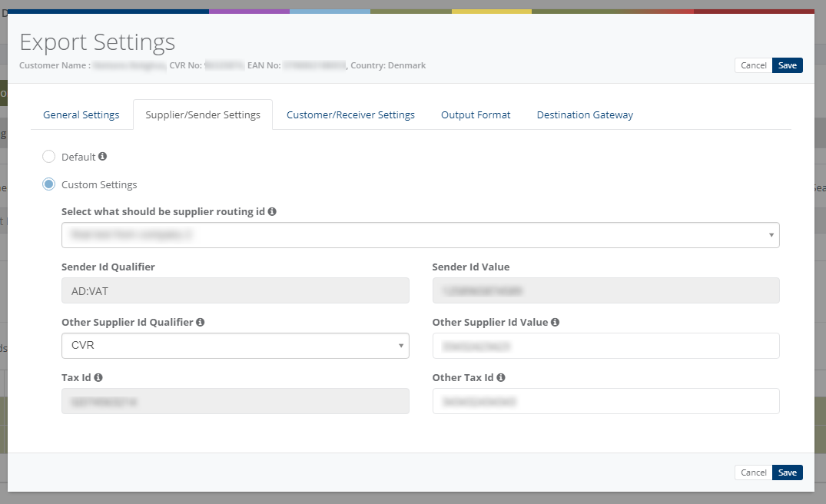This screenshot has height=504, width=826.
Task: Click the Tax Id field
Action: pyautogui.click(x=235, y=401)
